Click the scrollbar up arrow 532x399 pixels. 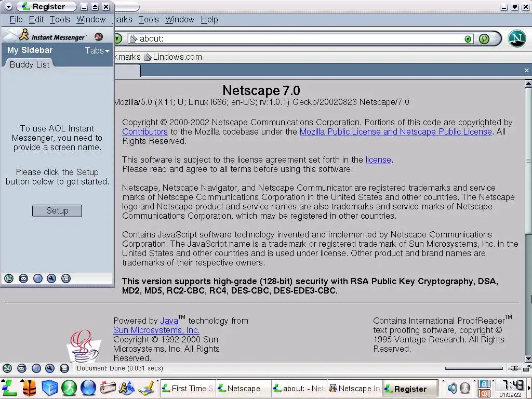pyautogui.click(x=528, y=83)
